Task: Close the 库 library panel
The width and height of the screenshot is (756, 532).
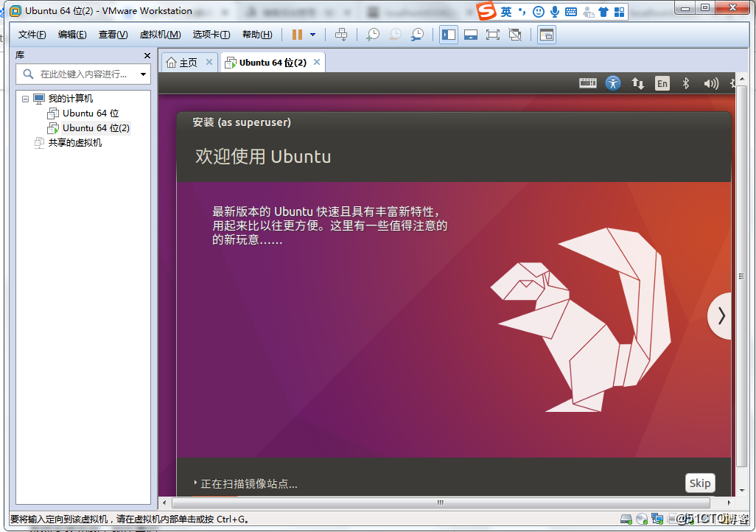Action: (x=147, y=55)
